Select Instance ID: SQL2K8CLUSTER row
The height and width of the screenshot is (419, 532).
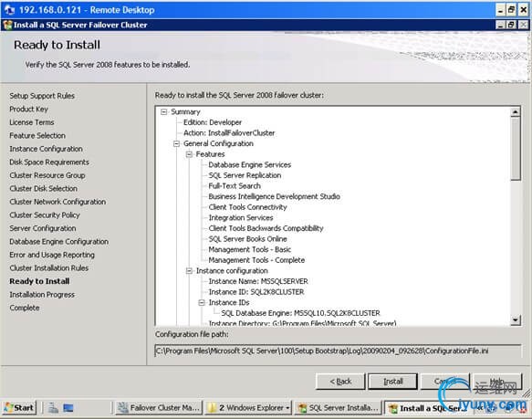(x=256, y=292)
